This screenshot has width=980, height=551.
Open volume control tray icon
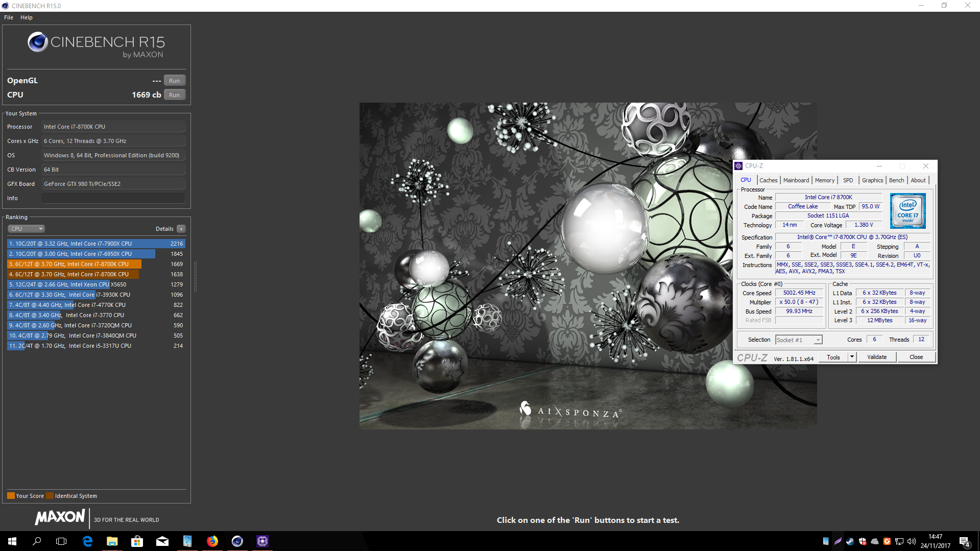coord(912,541)
